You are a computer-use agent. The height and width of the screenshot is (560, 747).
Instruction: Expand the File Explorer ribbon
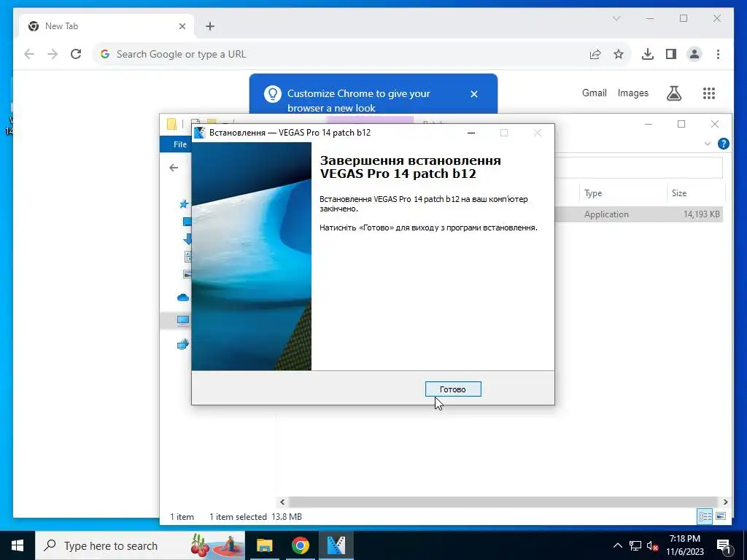click(708, 144)
